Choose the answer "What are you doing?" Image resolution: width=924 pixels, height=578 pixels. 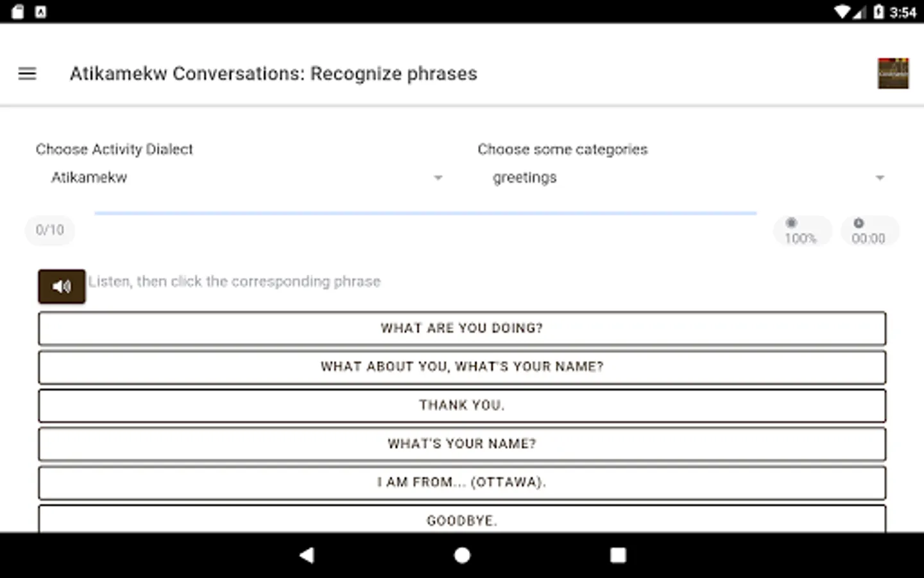click(x=462, y=328)
